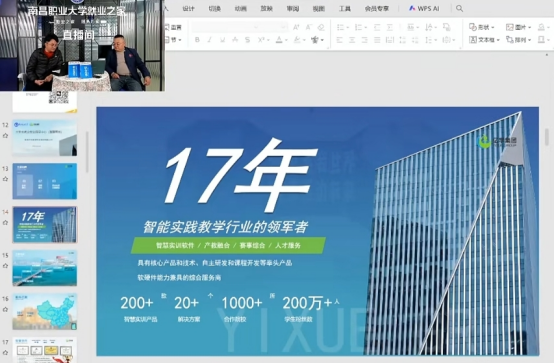Click the decrease font size icon
Image resolution: width=554 pixels, height=363 pixels.
pyautogui.click(x=308, y=27)
